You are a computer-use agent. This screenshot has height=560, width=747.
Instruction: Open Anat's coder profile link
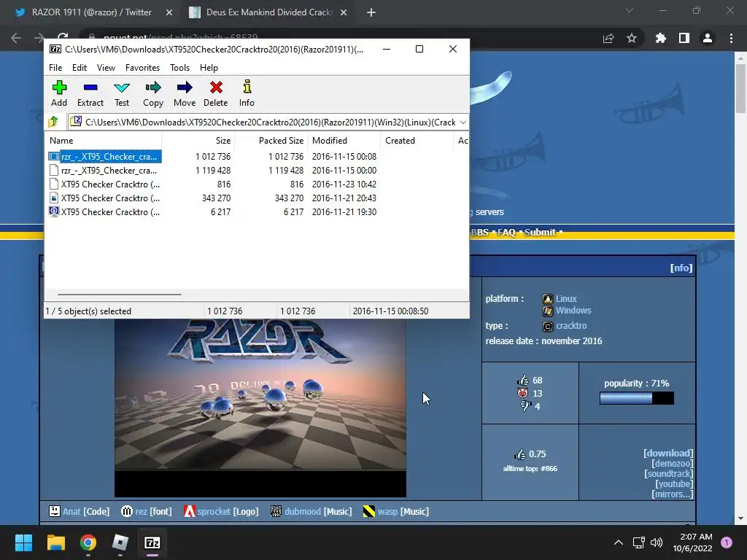click(71, 511)
